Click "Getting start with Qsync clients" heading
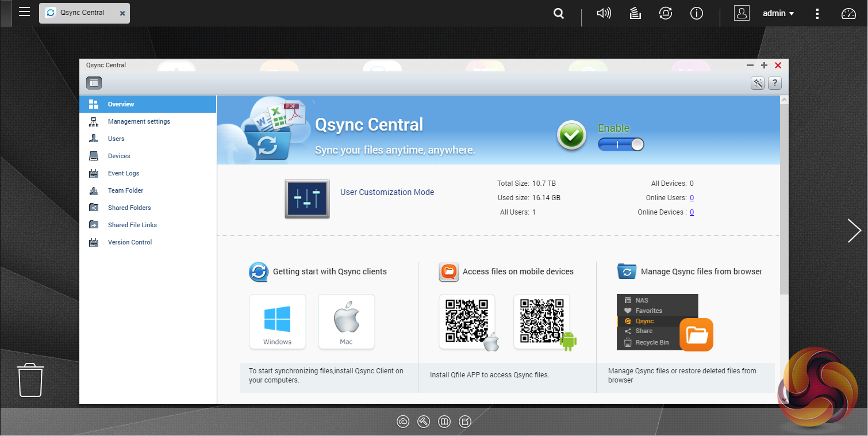This screenshot has width=868, height=436. (x=330, y=271)
